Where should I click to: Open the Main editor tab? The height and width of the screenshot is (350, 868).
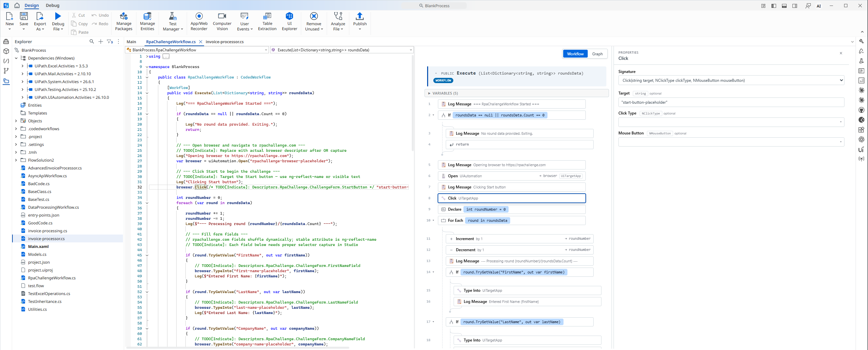click(131, 42)
